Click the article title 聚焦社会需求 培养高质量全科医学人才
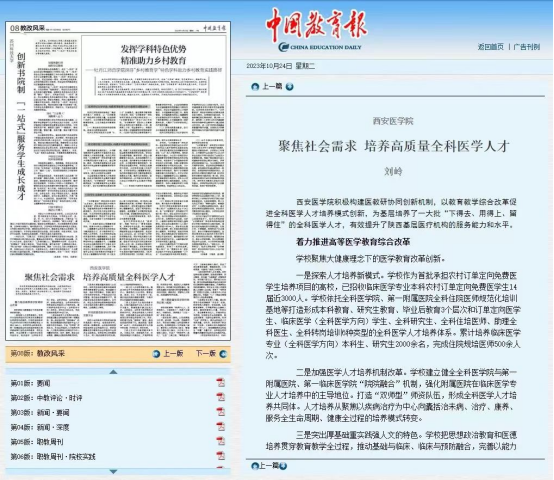Screen dimensions: 554x480 pyautogui.click(x=394, y=146)
